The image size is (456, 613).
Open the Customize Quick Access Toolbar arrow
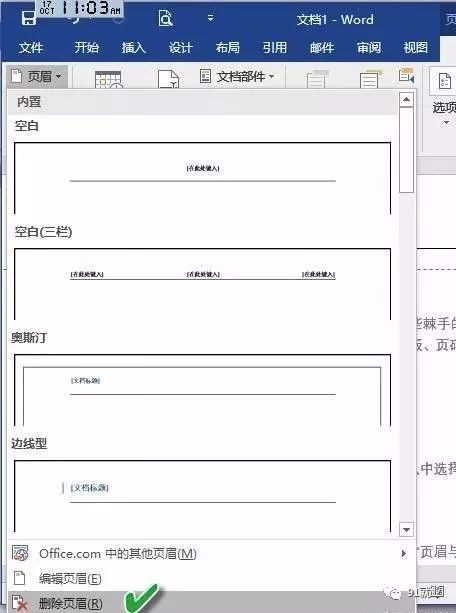click(210, 18)
